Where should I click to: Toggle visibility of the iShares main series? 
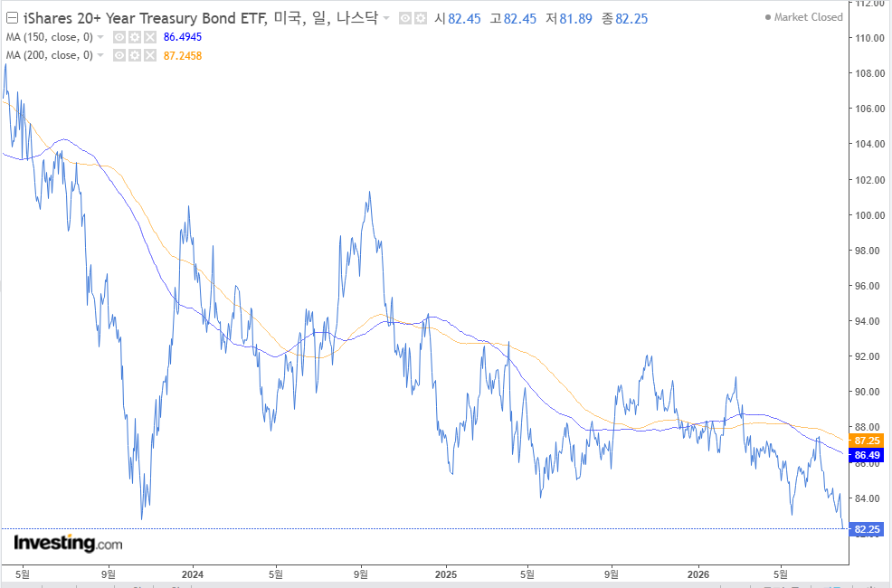pos(405,19)
